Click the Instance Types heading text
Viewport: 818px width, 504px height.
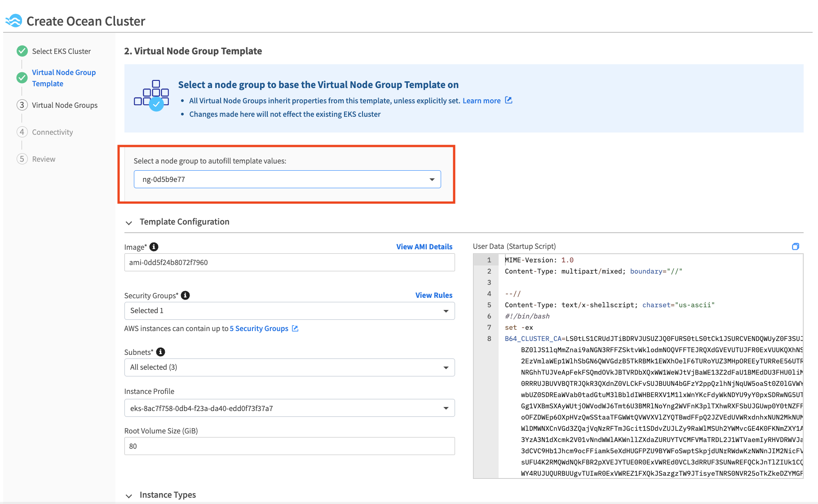[x=168, y=495]
